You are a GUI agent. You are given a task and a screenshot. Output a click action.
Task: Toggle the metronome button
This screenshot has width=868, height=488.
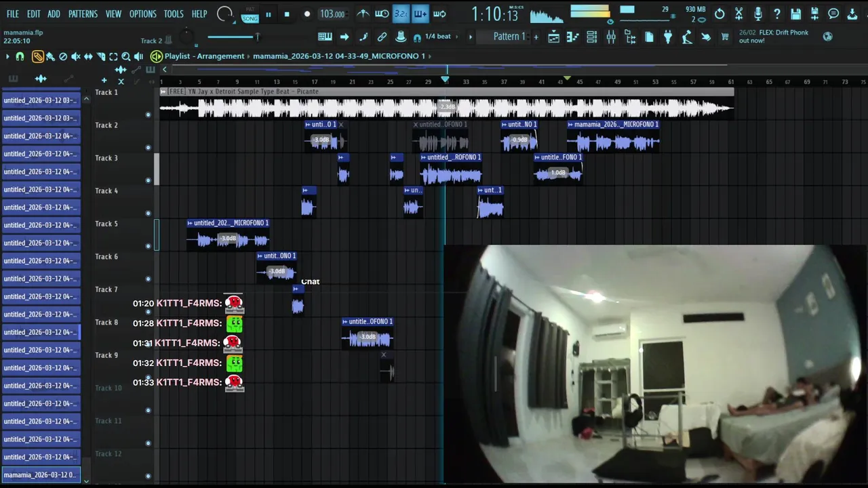[x=363, y=14]
